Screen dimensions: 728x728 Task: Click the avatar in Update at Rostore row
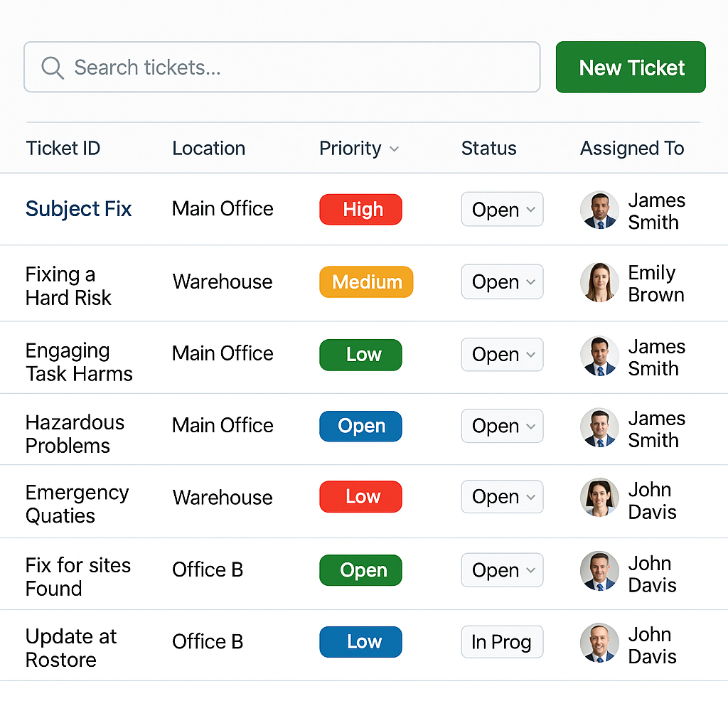pyautogui.click(x=599, y=643)
